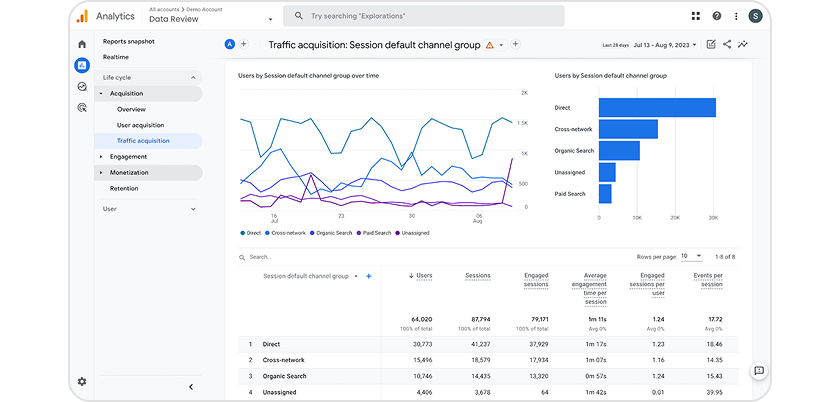The height and width of the screenshot is (402, 840).
Task: Open Insights sparkline icon
Action: (743, 45)
